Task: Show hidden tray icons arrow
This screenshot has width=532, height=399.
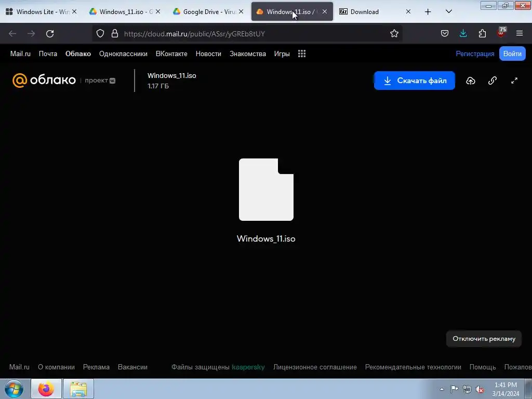Action: point(442,389)
